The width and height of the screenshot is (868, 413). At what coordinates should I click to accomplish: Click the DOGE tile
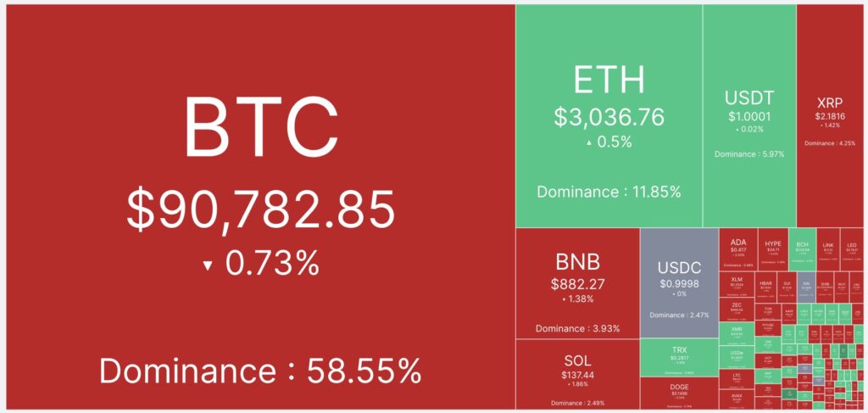679,393
